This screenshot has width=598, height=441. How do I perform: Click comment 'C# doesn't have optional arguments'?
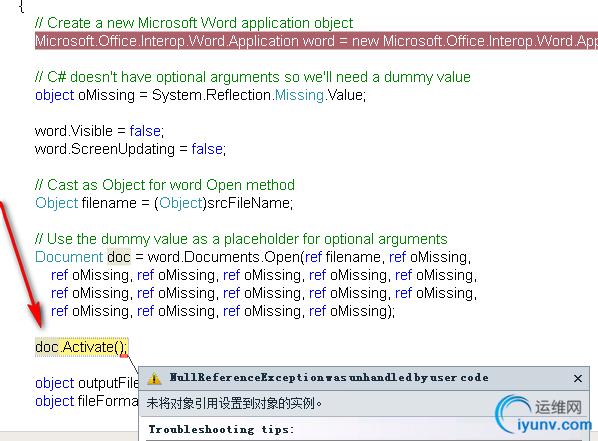[252, 77]
